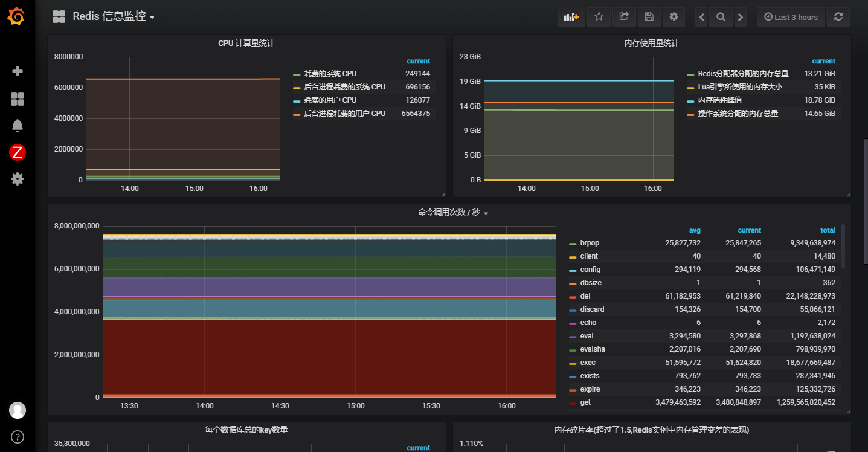
Task: Save the dashboard with disk icon
Action: coord(649,17)
